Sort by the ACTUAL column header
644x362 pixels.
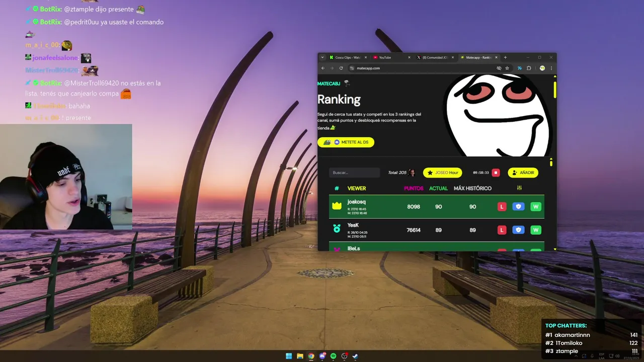click(438, 188)
